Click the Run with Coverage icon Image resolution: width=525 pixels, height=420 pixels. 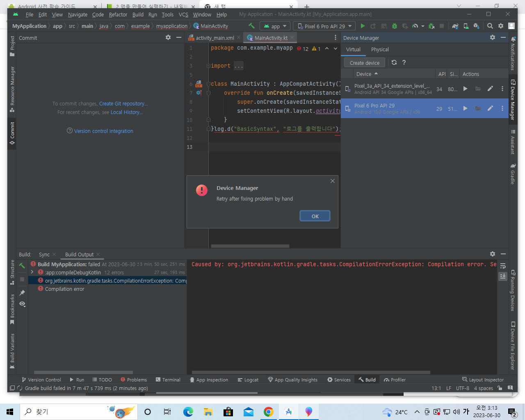(405, 26)
